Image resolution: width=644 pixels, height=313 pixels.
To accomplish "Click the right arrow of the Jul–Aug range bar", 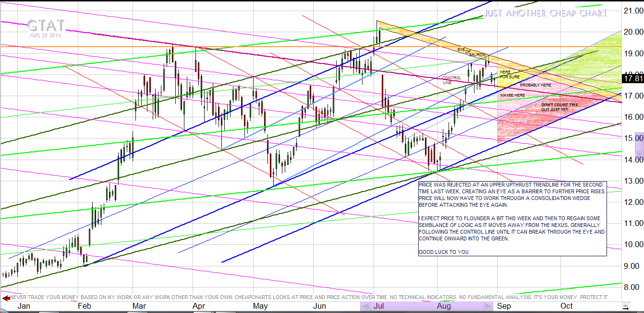I will (488, 306).
